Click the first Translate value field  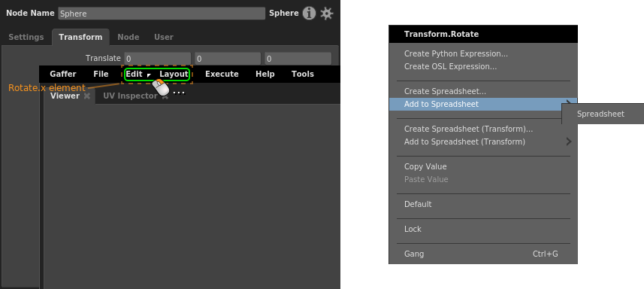[157, 59]
